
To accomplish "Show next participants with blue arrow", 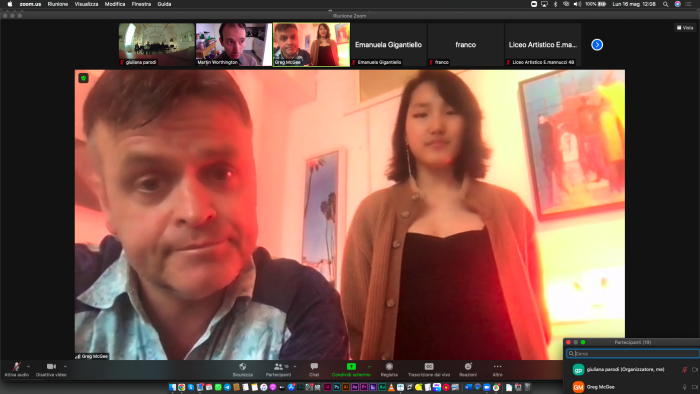I will coord(597,45).
